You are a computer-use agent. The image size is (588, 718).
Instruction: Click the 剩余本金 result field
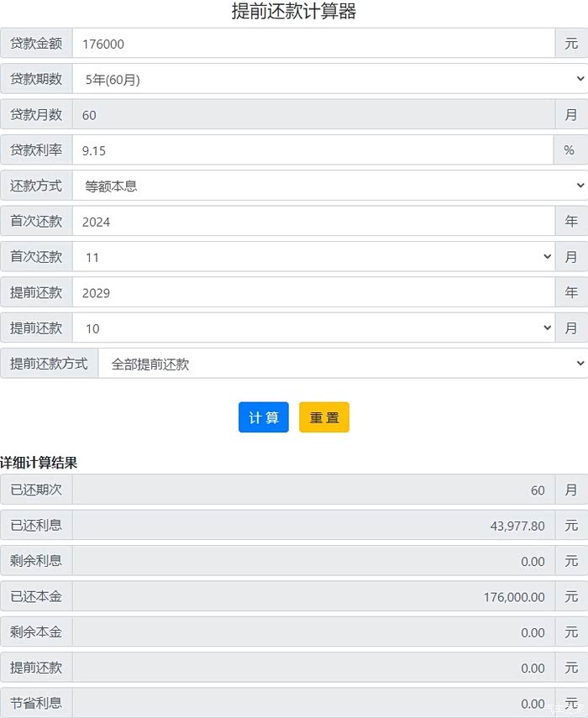(313, 632)
